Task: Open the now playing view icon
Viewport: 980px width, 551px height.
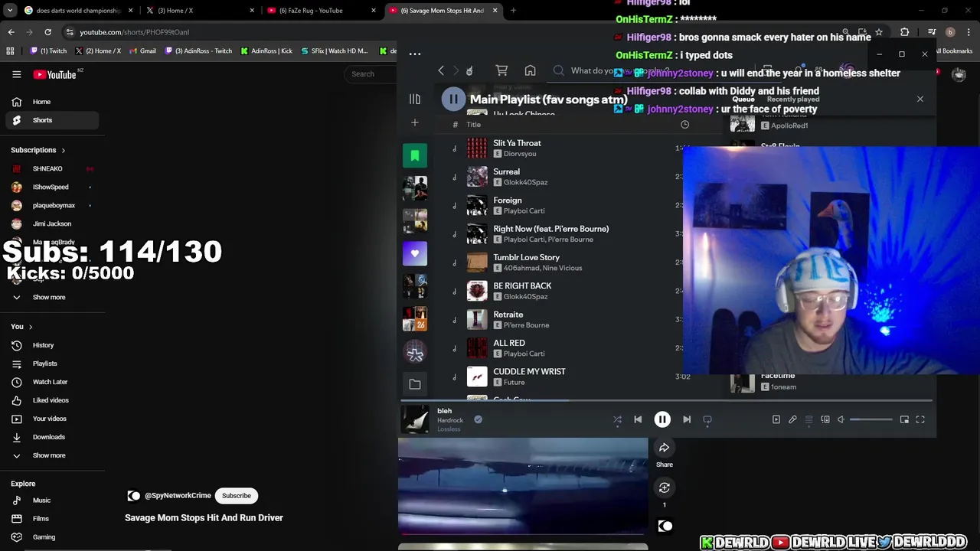Action: pyautogui.click(x=776, y=419)
